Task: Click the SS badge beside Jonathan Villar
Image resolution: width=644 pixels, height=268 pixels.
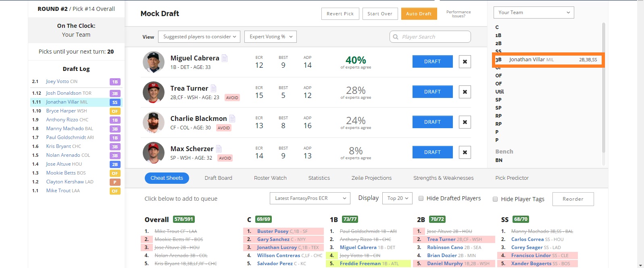Action: 115,102
